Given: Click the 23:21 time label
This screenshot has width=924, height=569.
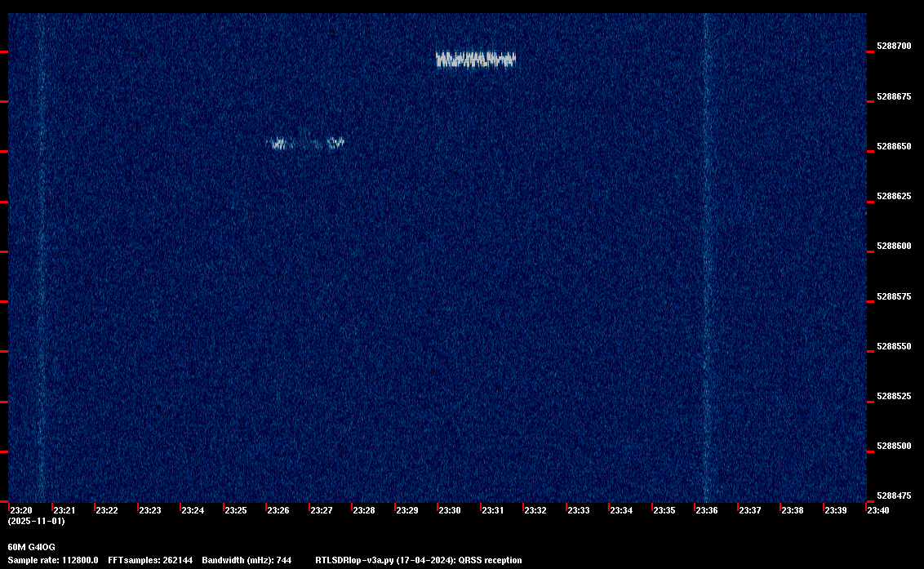Looking at the screenshot, I should (64, 510).
